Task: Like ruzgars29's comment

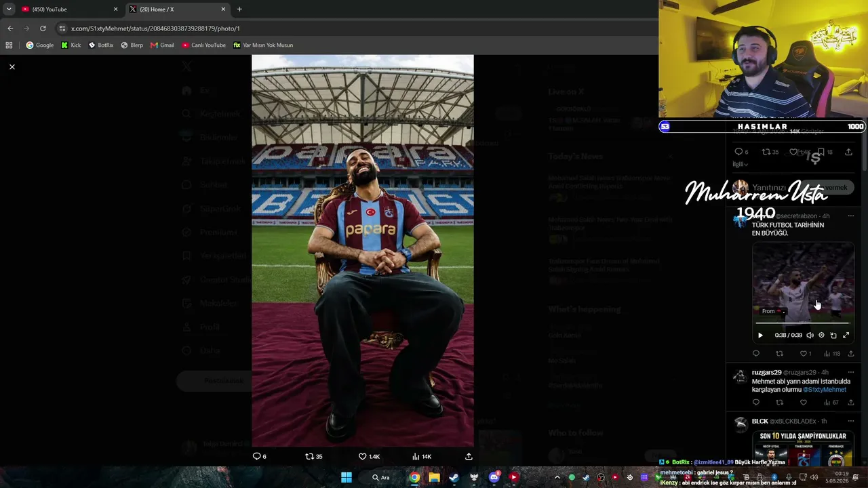Action: pos(804,403)
